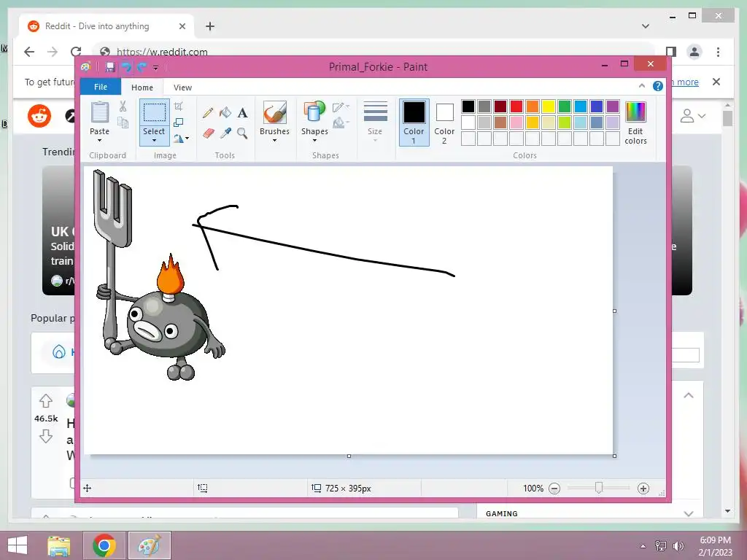Zoom out with the minus button
Viewport: 747px width, 560px height.
point(554,488)
